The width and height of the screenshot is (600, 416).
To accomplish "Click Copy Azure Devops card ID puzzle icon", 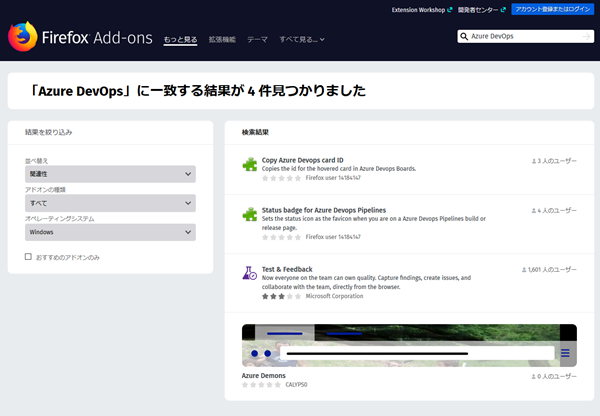I will 250,165.
